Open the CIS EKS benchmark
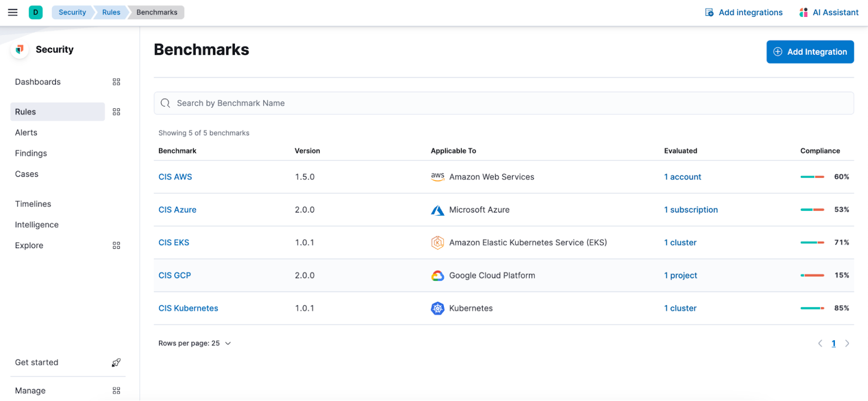The height and width of the screenshot is (401, 868). click(174, 243)
